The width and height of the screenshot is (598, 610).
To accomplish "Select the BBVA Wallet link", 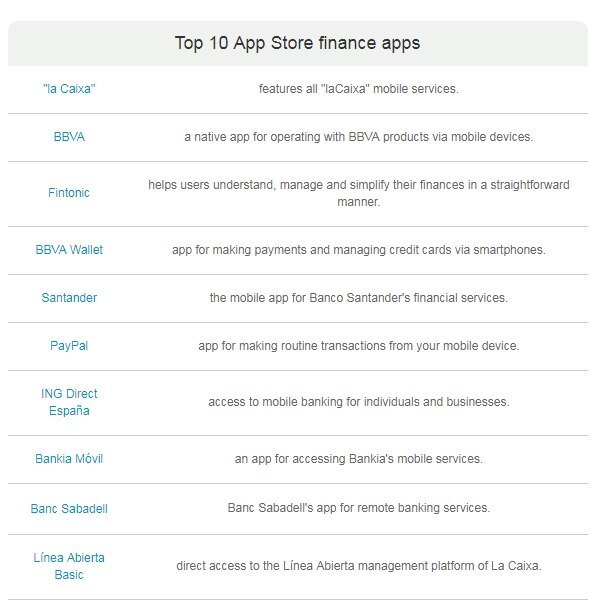I will pyautogui.click(x=69, y=249).
